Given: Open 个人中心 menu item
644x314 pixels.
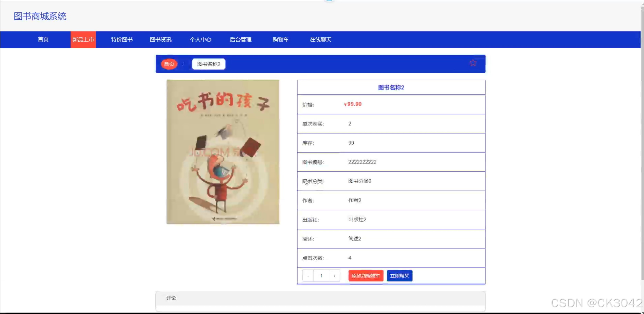Looking at the screenshot, I should tap(201, 40).
